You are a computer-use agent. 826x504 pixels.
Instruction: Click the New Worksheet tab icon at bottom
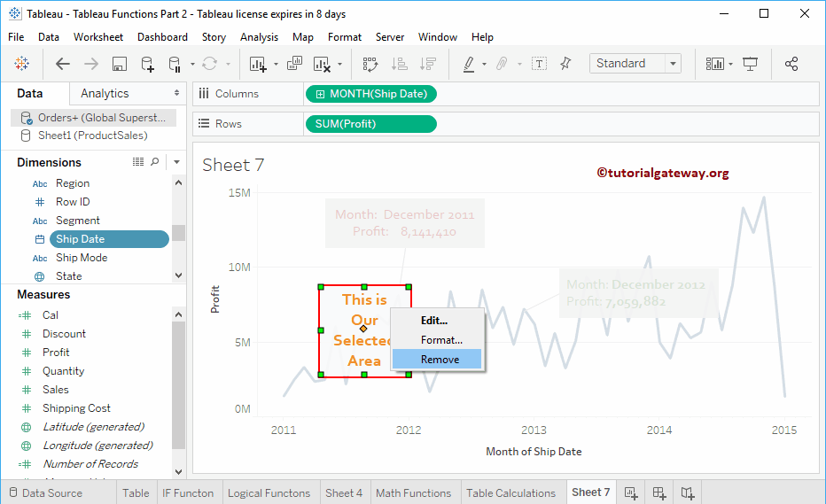(631, 493)
